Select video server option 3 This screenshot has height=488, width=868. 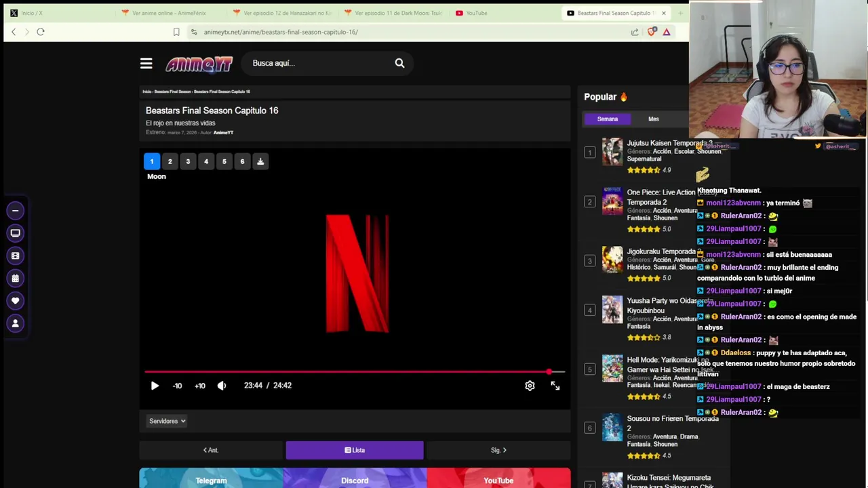[x=188, y=161]
